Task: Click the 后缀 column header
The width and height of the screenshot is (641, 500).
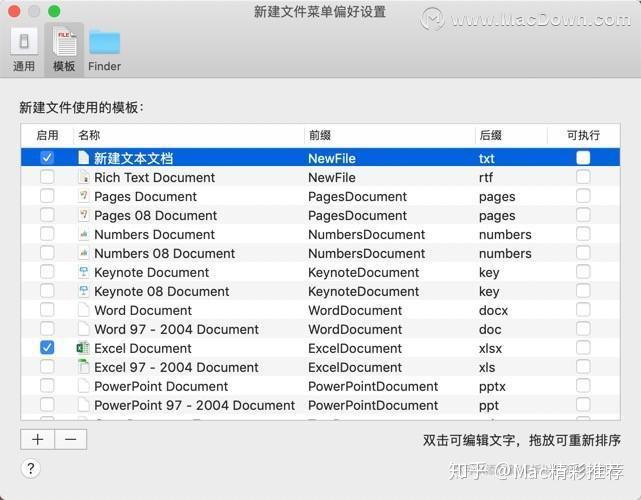Action: coord(491,135)
